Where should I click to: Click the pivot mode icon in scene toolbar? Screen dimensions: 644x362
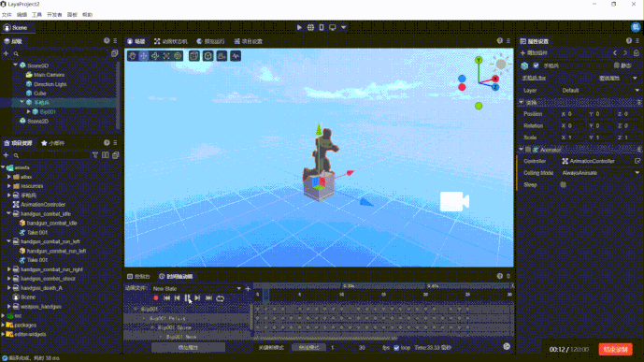[x=194, y=56]
